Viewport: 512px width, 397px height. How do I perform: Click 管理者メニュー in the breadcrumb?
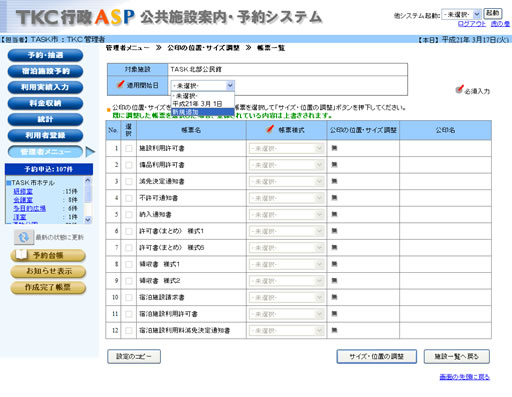pos(128,48)
